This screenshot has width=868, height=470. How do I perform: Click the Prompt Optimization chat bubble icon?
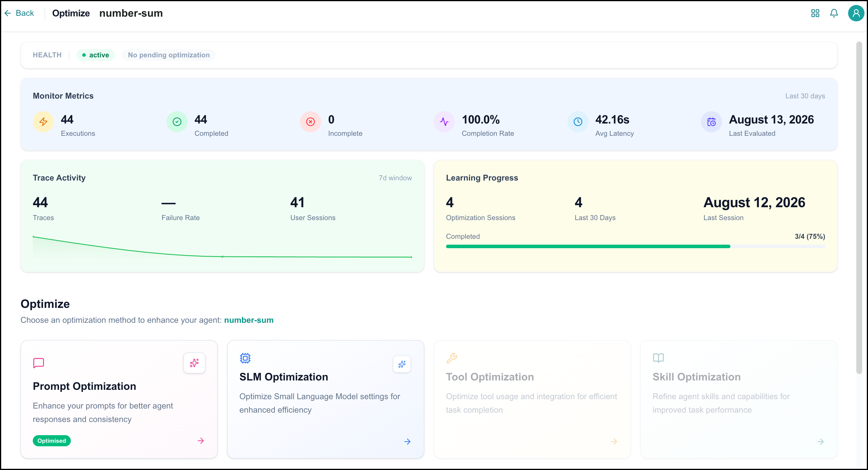pos(38,363)
